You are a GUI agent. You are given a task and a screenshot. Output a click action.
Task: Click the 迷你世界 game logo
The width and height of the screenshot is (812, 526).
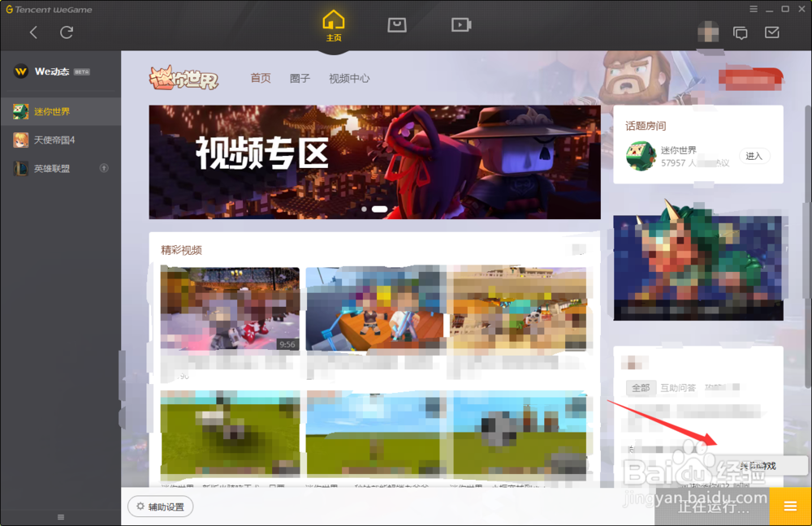(x=184, y=78)
